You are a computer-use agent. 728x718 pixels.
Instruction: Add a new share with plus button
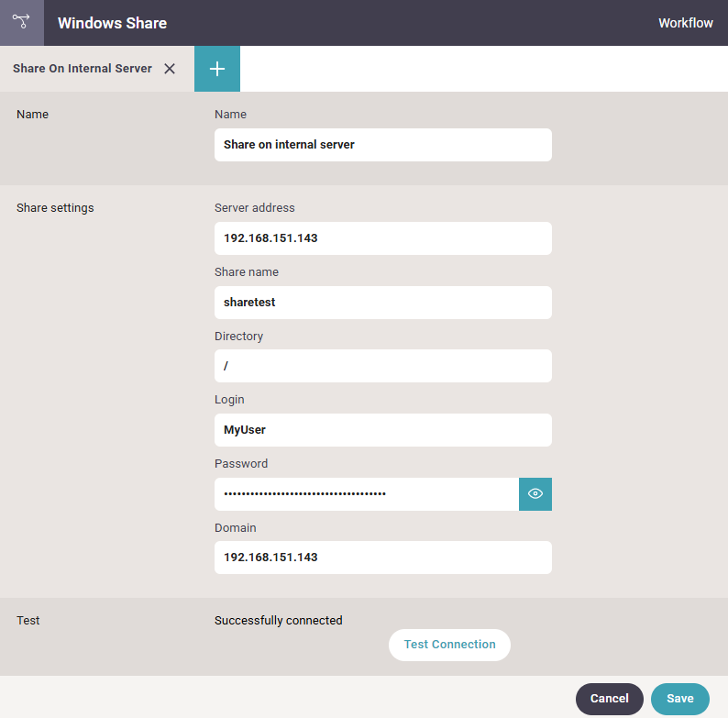216,69
